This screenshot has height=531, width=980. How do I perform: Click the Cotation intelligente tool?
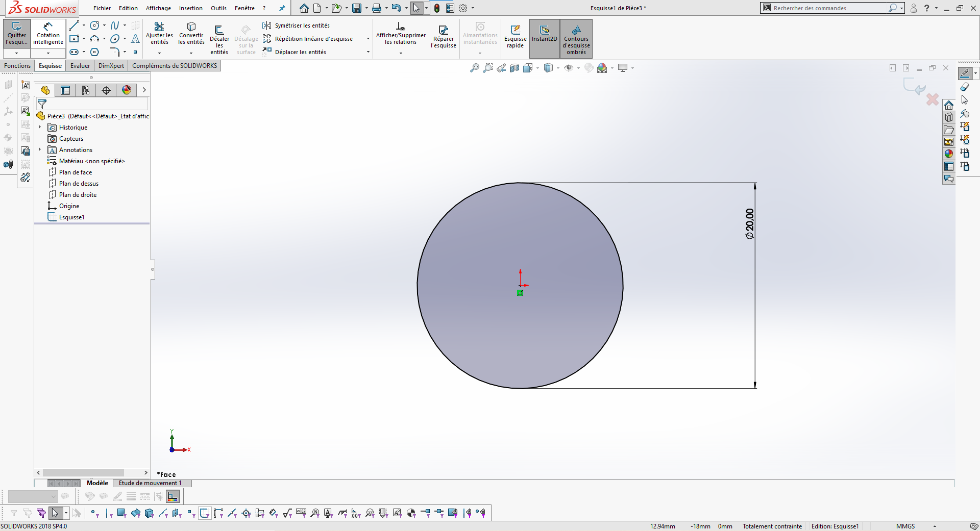click(x=48, y=34)
